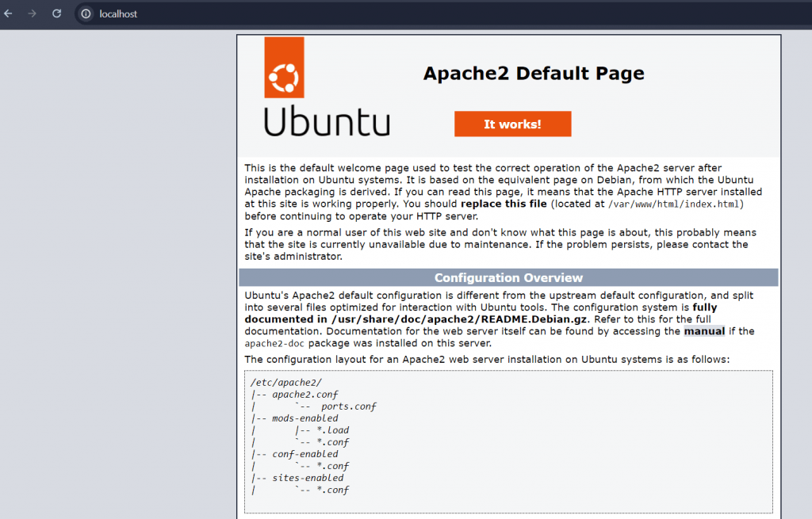
Task: Click the Configuration Overview section header
Action: click(508, 278)
